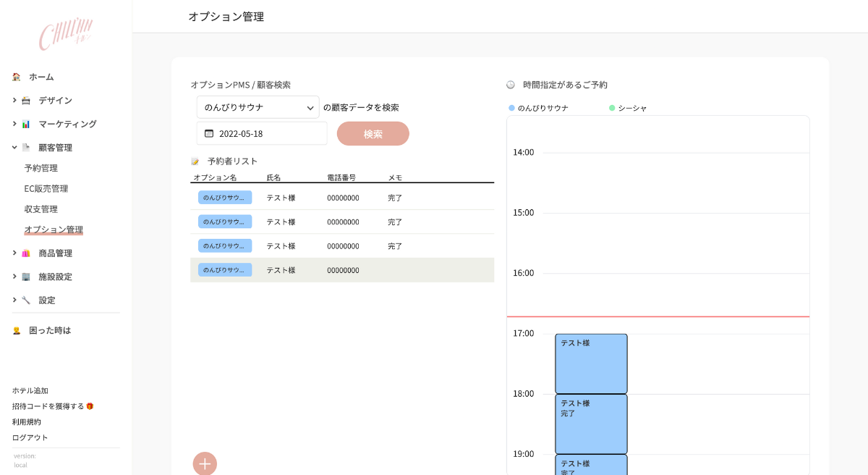Select the 17:00 テスト様 reservation block
The width and height of the screenshot is (868, 475).
tap(591, 363)
